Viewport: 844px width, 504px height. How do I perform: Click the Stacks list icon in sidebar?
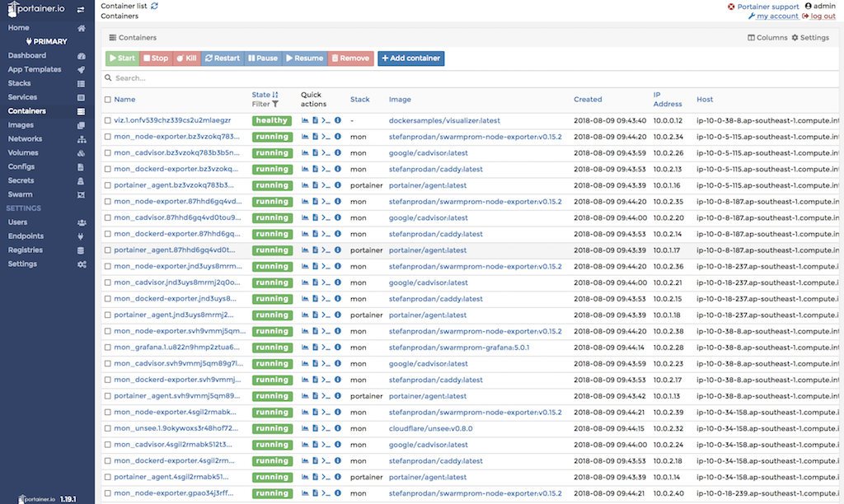pos(82,83)
